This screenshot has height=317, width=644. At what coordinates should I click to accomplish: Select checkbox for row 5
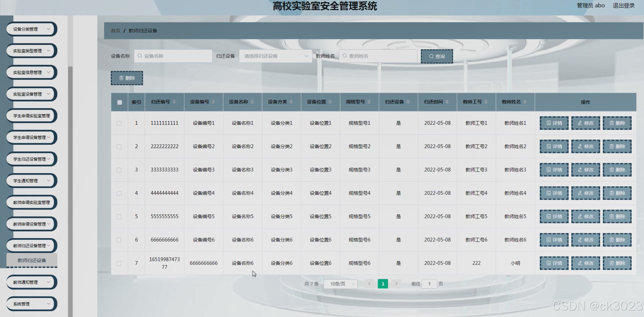coord(119,217)
